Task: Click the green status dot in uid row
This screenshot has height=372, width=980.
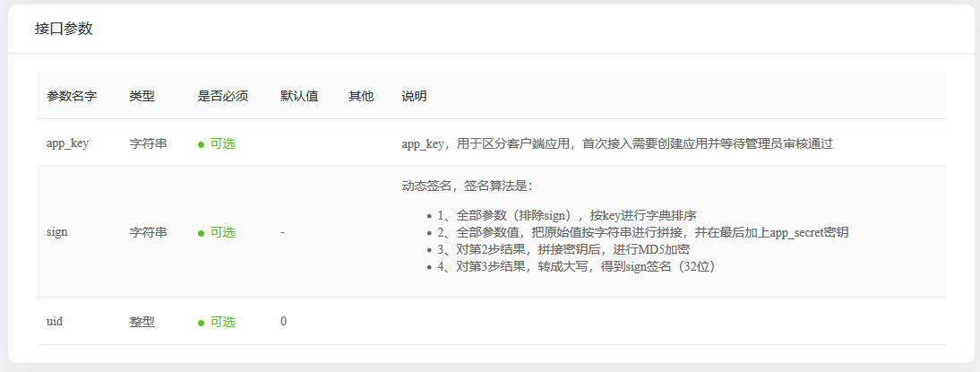Action: coord(202,322)
